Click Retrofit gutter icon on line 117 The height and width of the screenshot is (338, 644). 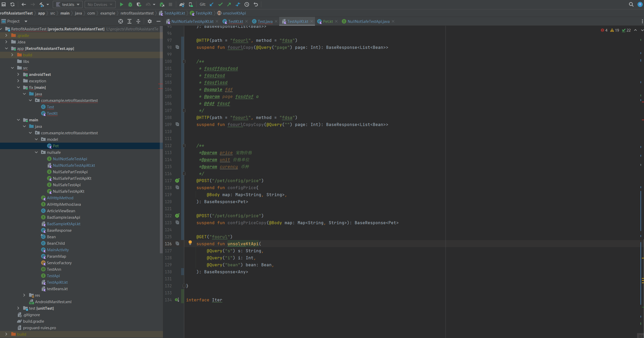[x=177, y=181]
